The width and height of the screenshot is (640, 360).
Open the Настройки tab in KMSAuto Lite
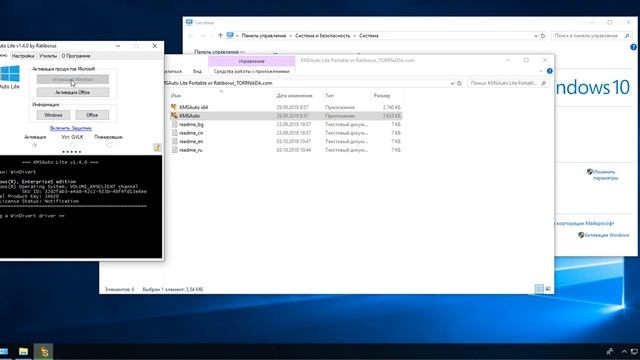23,56
